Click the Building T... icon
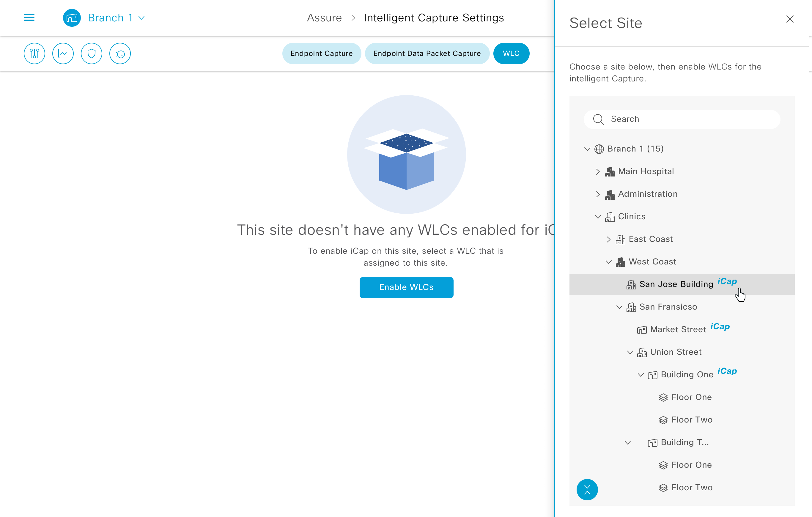Viewport: 812px width, 517px height. pyautogui.click(x=652, y=442)
